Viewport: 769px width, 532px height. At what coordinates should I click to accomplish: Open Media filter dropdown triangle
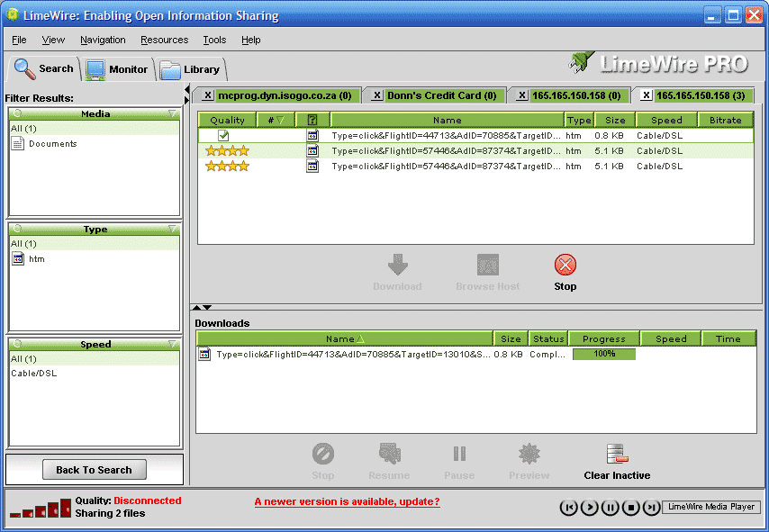click(172, 113)
